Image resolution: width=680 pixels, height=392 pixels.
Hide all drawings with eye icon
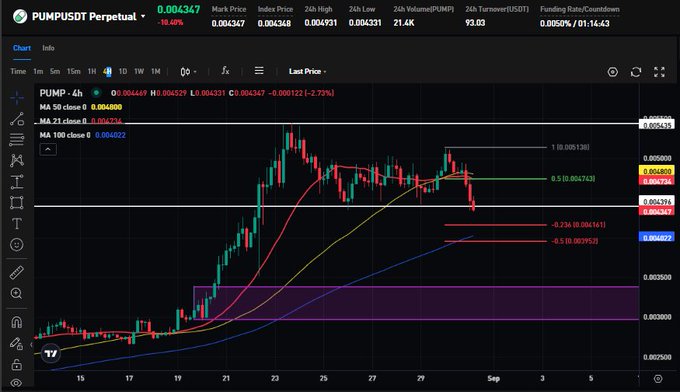(x=17, y=383)
